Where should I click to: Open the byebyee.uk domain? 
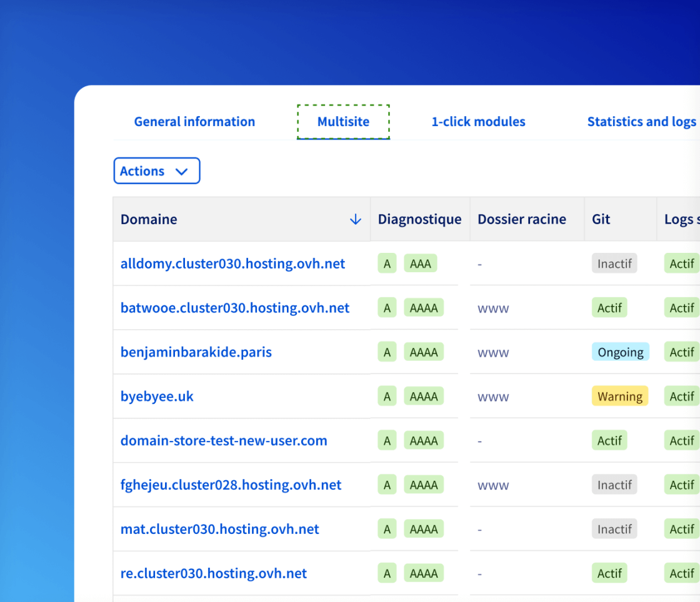click(157, 397)
